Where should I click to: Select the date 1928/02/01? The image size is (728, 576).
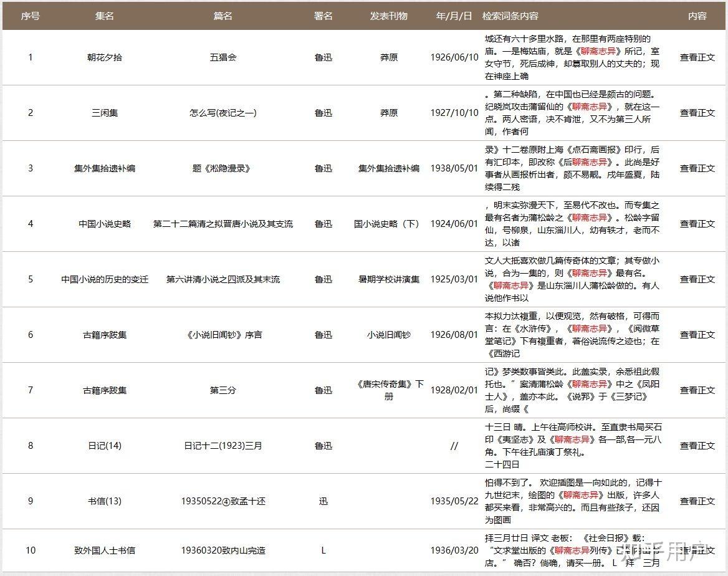tap(454, 390)
